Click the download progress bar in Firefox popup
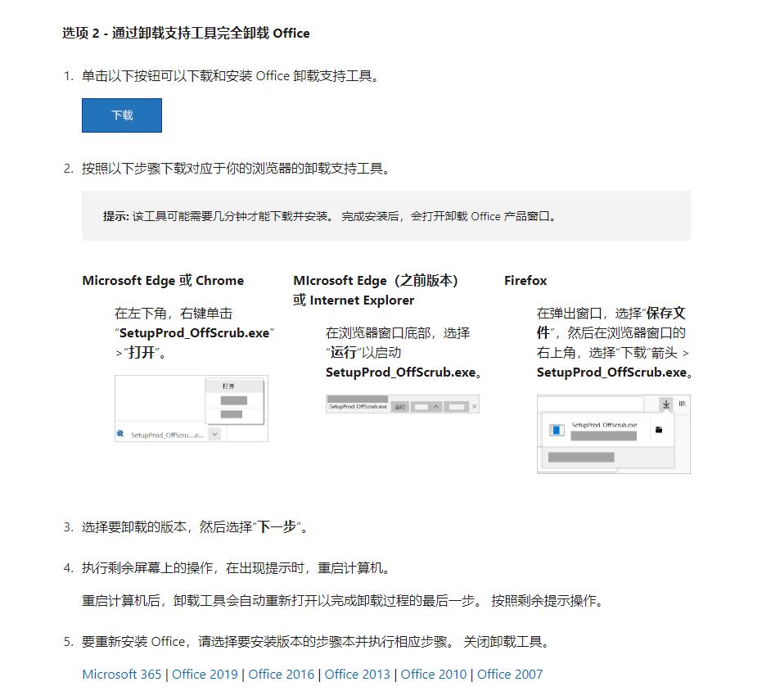The height and width of the screenshot is (700, 771). 604,435
